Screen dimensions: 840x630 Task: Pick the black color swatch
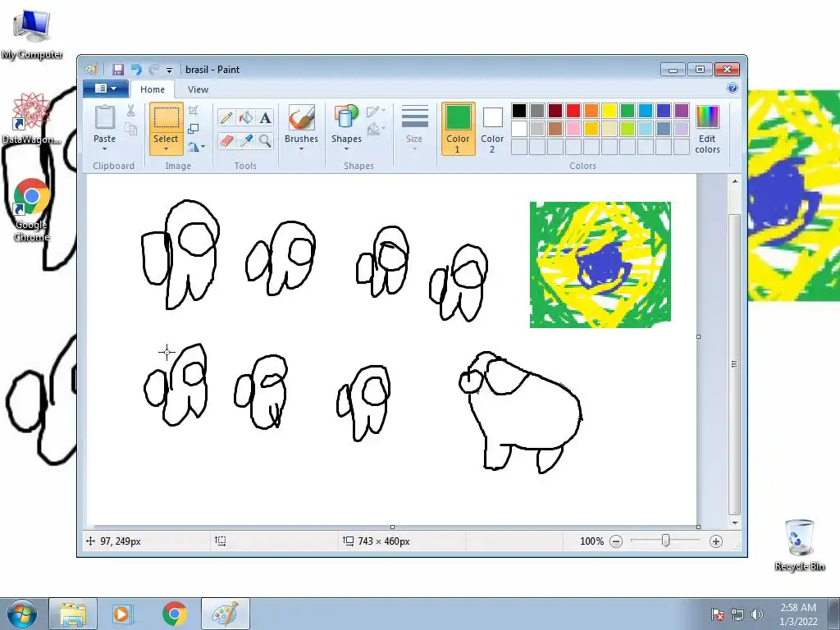click(x=518, y=111)
